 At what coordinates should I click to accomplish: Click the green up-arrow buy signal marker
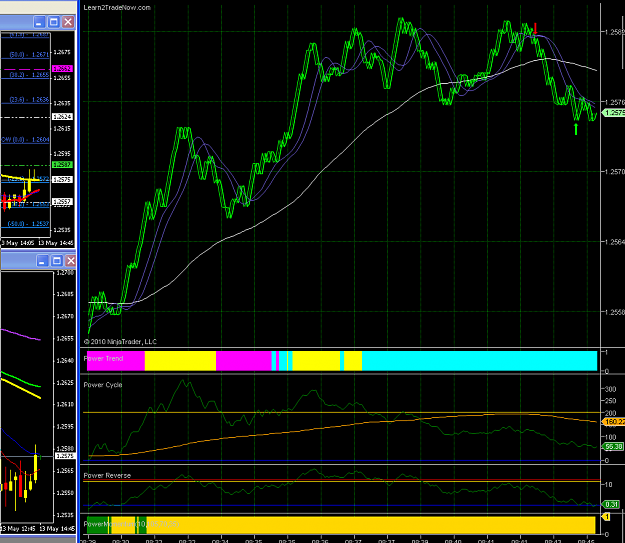point(576,129)
